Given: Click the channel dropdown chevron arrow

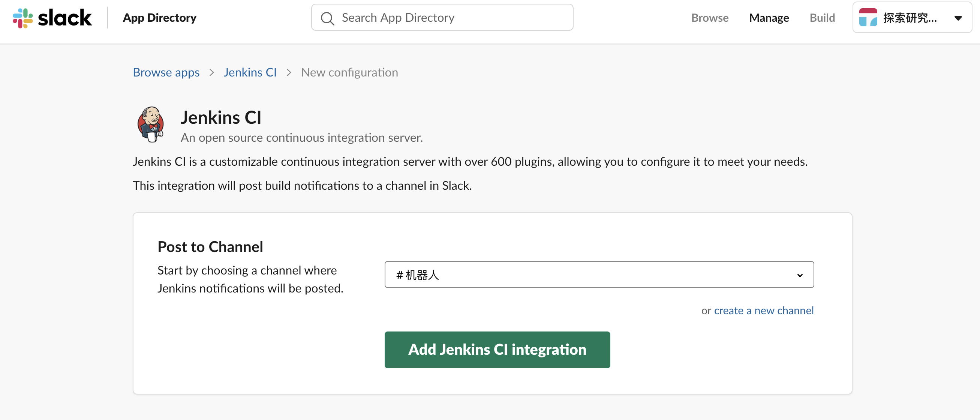Looking at the screenshot, I should [800, 275].
